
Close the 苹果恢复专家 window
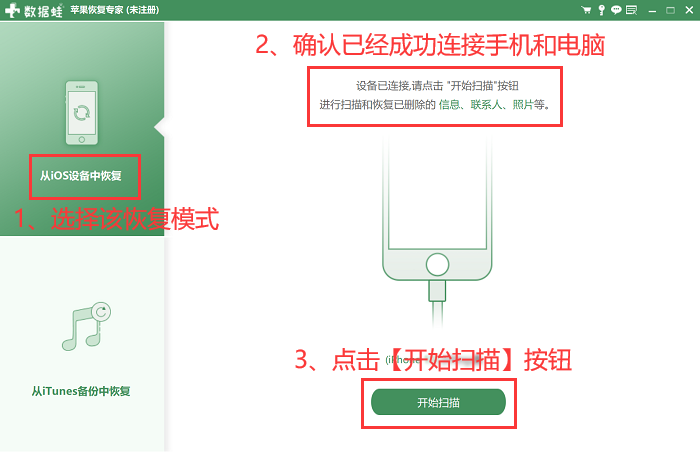click(x=689, y=10)
